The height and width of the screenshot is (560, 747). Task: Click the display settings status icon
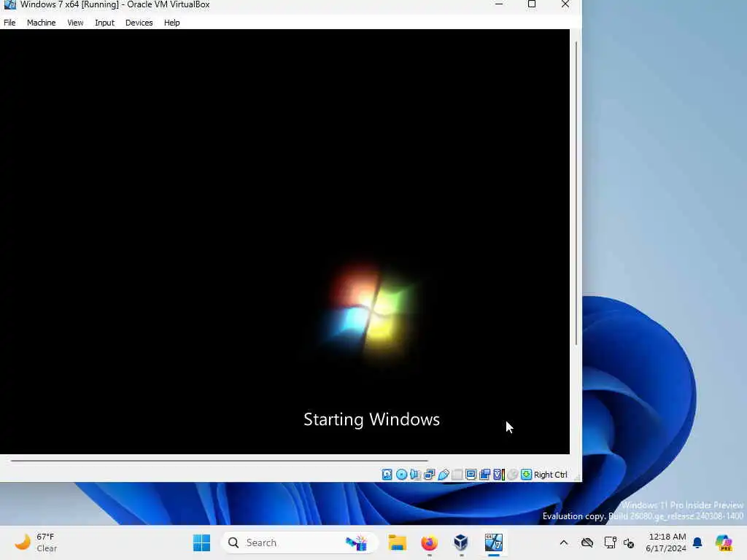point(471,474)
